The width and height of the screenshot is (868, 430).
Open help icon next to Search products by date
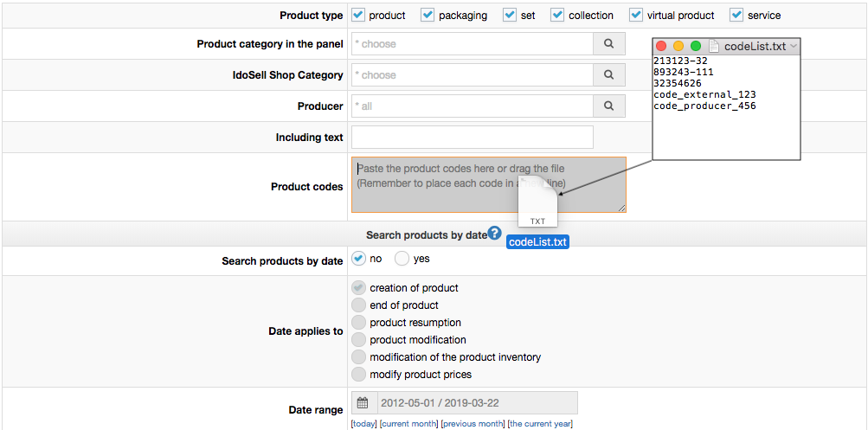point(494,233)
